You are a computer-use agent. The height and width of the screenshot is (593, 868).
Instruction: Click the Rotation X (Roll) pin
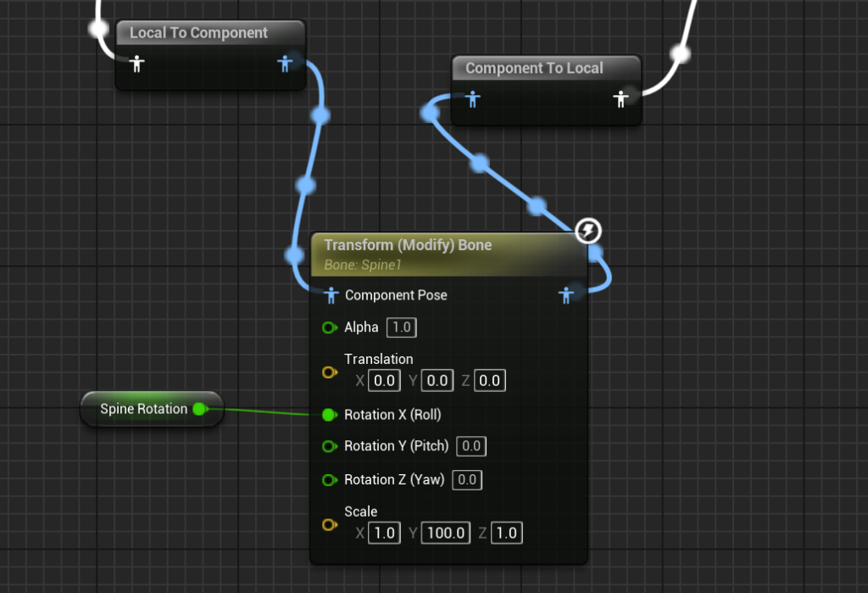(x=329, y=415)
